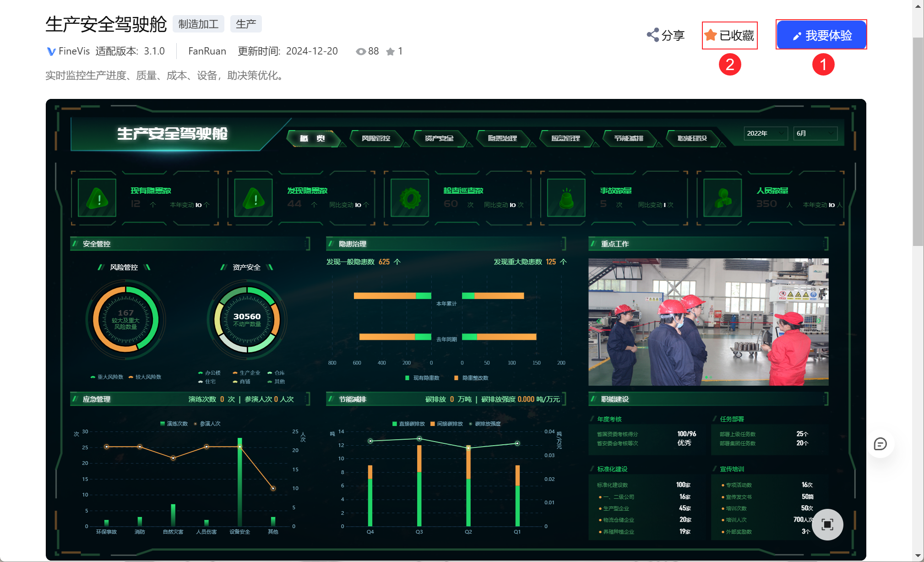Click the share icon
This screenshot has height=562, width=924.
[652, 35]
